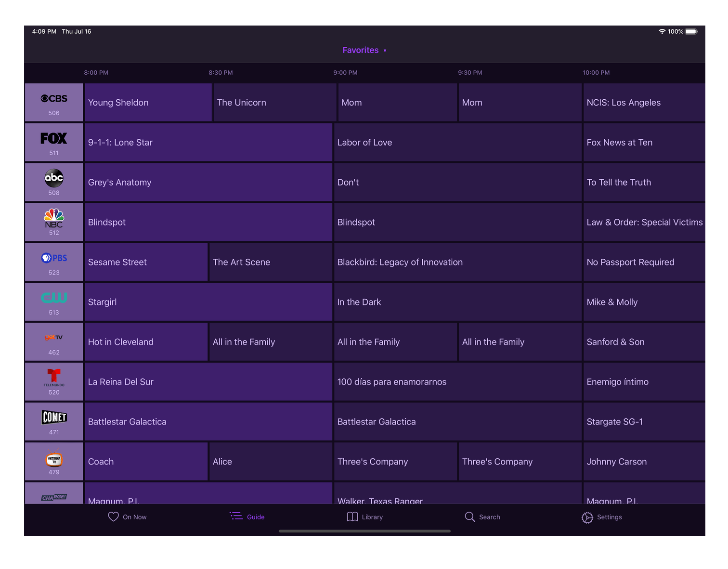Screen dimensions: 728x569
Task: Tap the On Now heart icon
Action: pyautogui.click(x=113, y=517)
